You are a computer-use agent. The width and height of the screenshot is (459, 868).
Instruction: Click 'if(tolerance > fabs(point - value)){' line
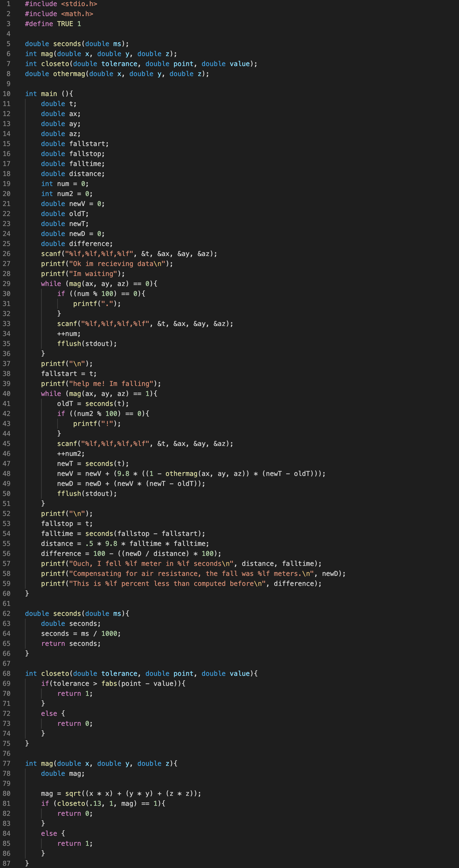click(113, 683)
